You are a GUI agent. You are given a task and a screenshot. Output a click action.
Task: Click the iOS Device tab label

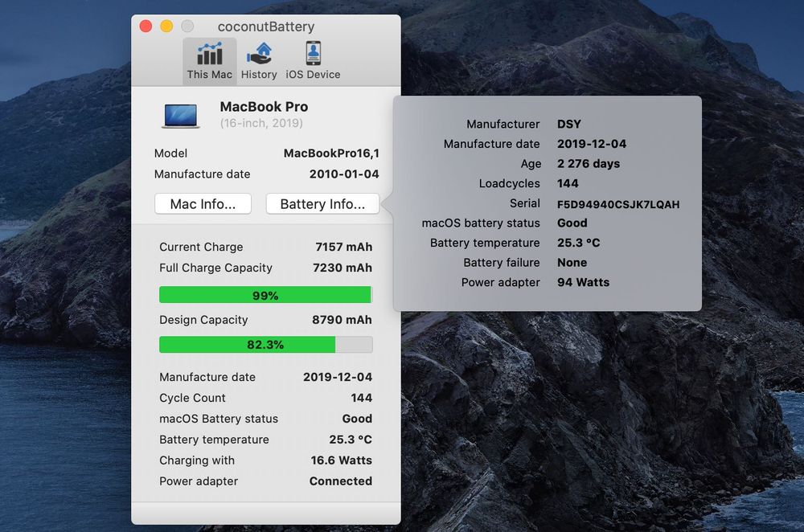coord(313,74)
